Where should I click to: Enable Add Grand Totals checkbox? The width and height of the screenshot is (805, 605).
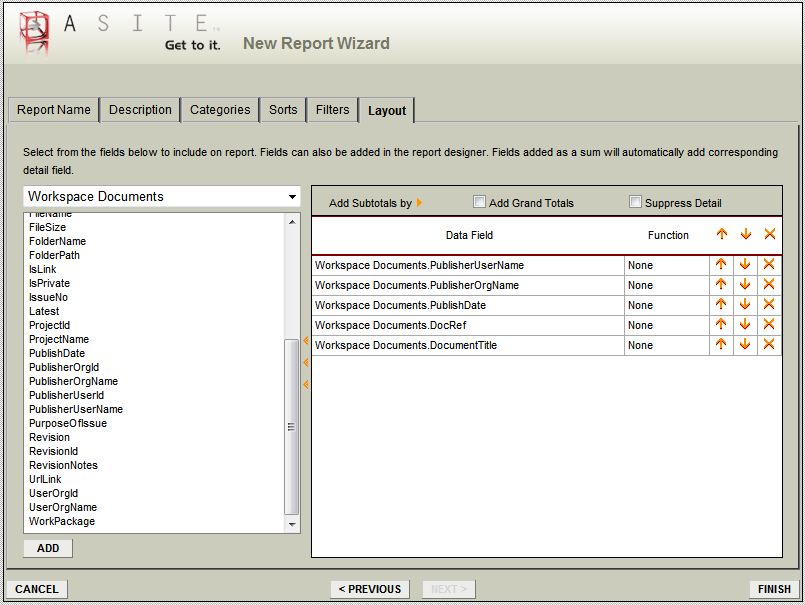click(x=479, y=202)
